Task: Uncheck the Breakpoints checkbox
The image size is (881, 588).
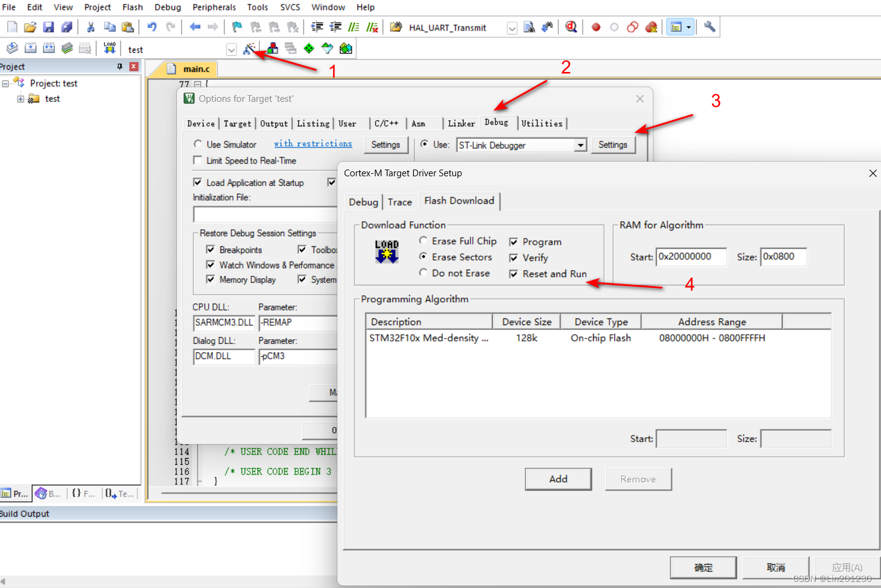Action: tap(210, 249)
